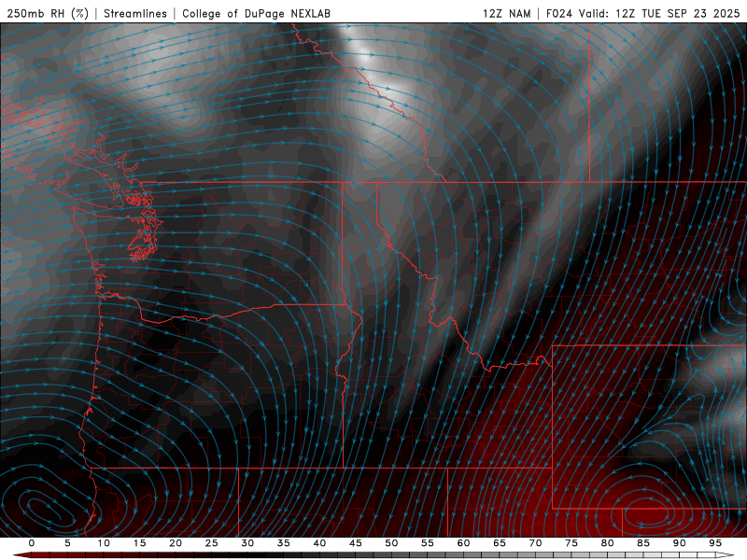Click the "25" colorbar label
Screen dimensions: 747x560
212,543
